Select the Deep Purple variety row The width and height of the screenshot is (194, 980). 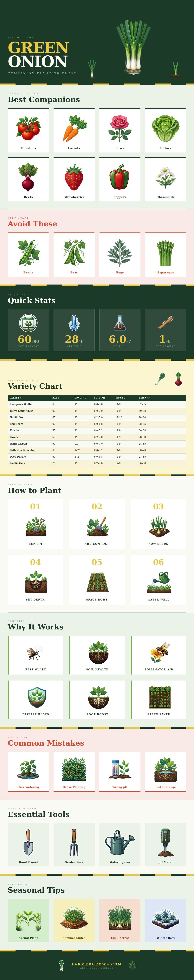(x=97, y=457)
